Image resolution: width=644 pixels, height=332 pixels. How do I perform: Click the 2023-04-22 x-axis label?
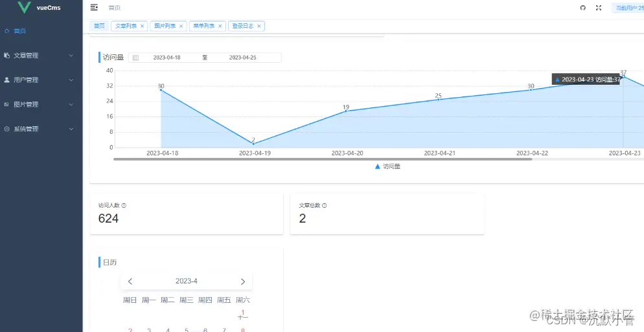(533, 153)
